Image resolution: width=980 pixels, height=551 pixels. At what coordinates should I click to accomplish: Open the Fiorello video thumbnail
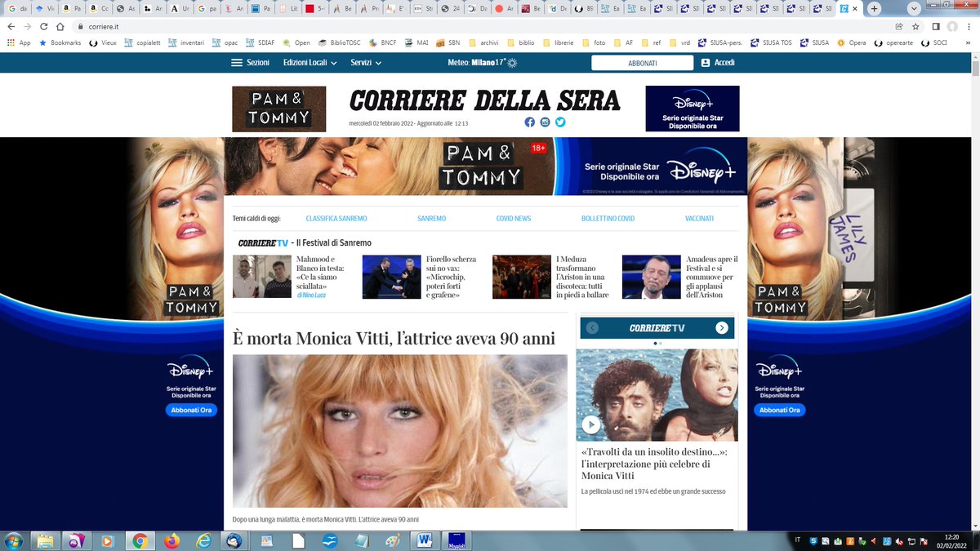click(x=392, y=277)
